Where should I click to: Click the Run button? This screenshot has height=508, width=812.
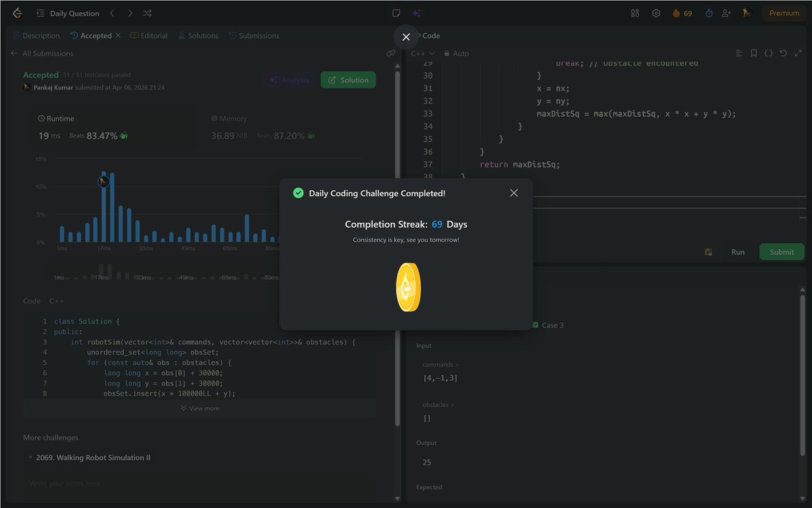click(x=738, y=252)
